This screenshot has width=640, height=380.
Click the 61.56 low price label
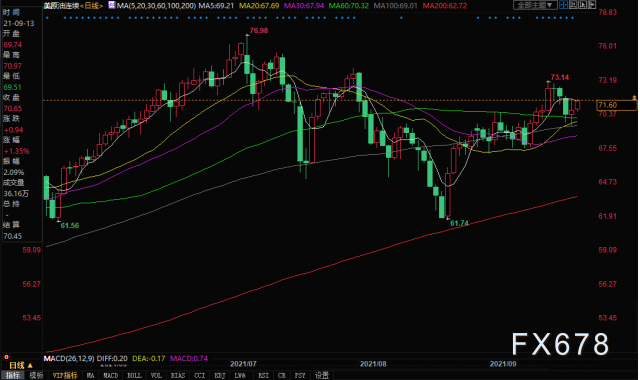click(70, 225)
